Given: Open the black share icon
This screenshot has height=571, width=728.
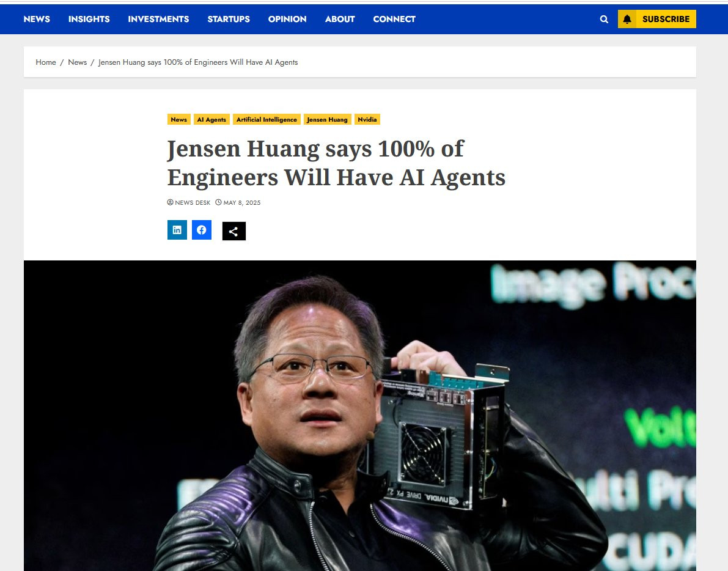Looking at the screenshot, I should (x=233, y=230).
